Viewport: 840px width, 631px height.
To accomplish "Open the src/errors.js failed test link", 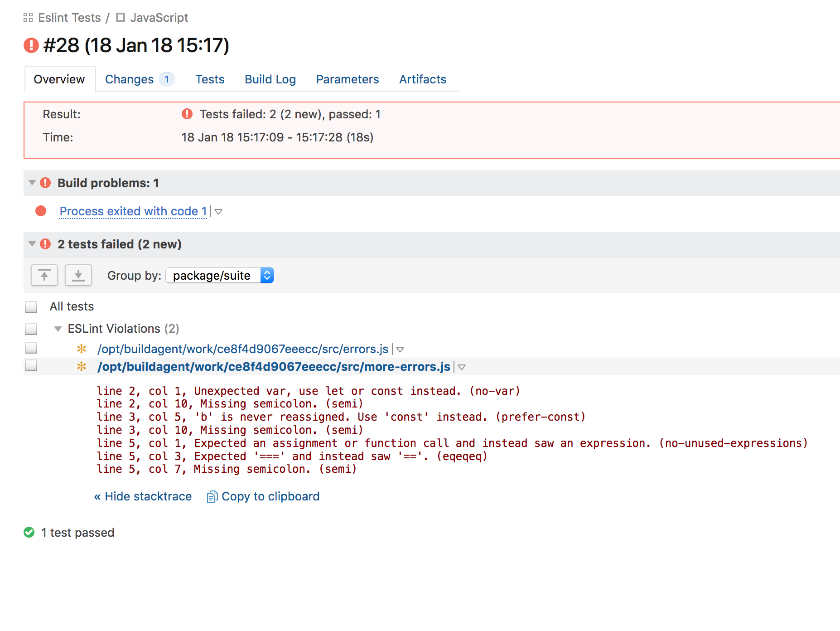I will coord(243,349).
